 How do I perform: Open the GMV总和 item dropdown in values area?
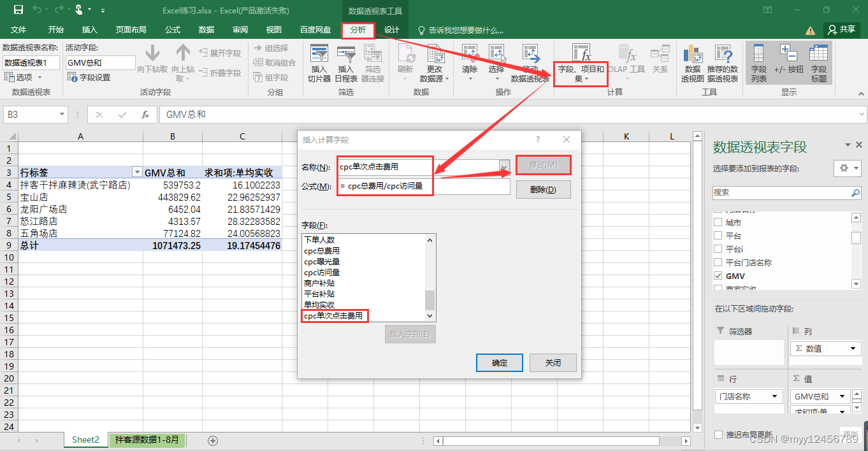coord(843,396)
